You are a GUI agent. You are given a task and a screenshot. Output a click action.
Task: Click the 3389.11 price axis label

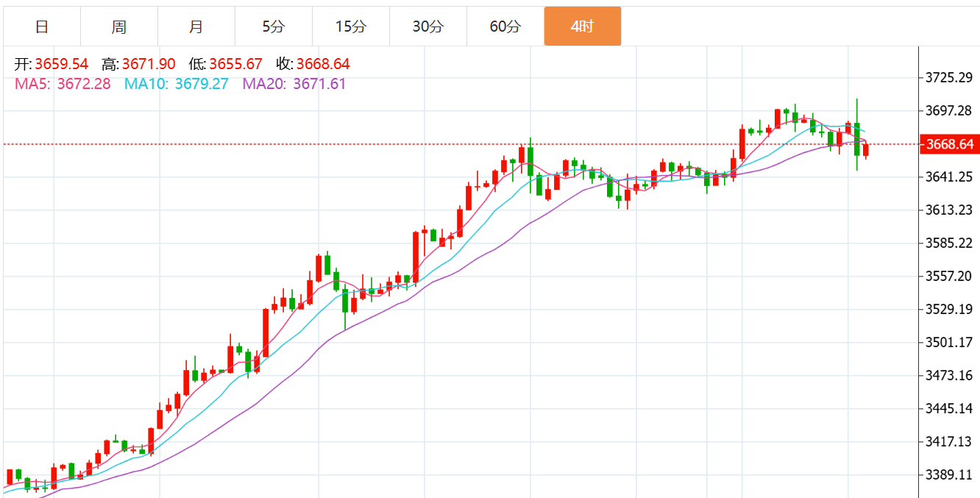(949, 474)
